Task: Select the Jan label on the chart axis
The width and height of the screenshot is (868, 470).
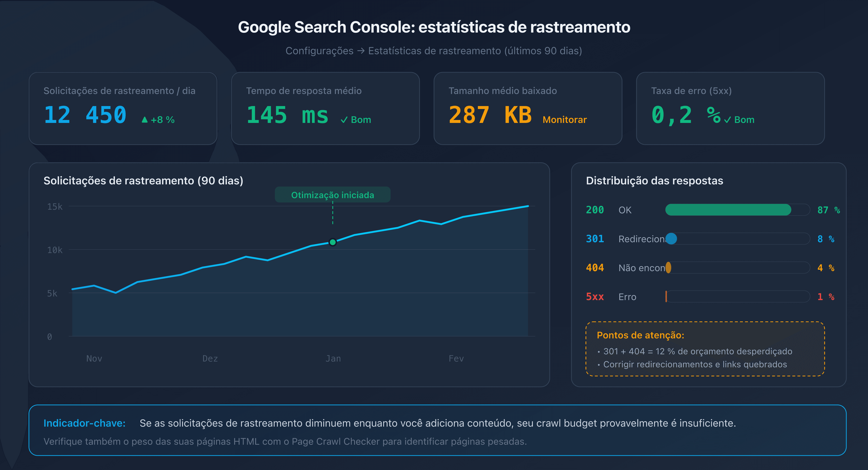Action: 333,358
